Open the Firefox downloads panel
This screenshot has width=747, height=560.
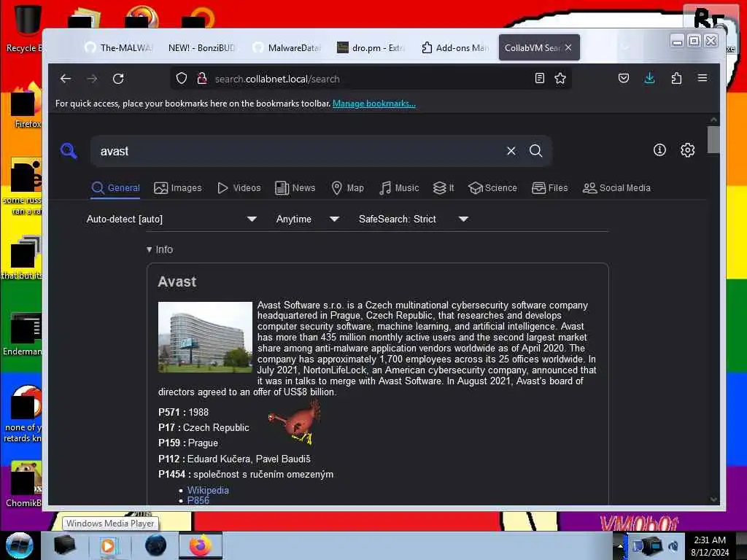pos(649,78)
